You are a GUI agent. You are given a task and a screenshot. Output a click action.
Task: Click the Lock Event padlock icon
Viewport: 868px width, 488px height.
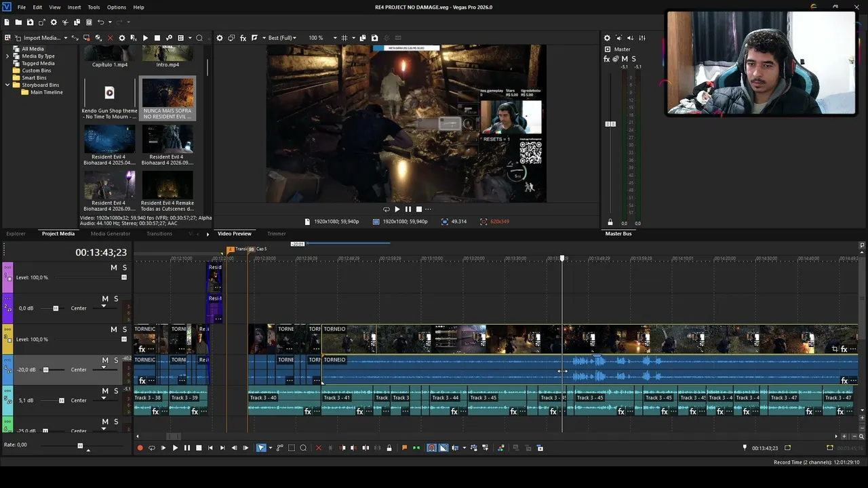click(x=389, y=448)
